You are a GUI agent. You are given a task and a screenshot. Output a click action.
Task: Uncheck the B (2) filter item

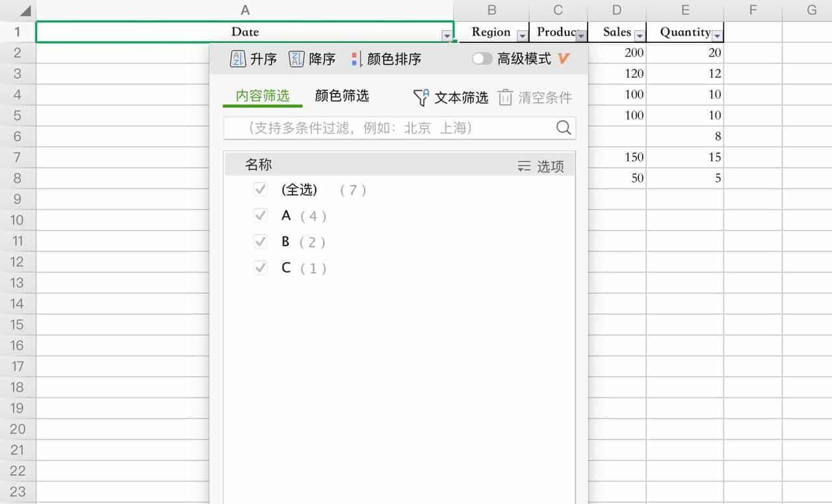260,241
